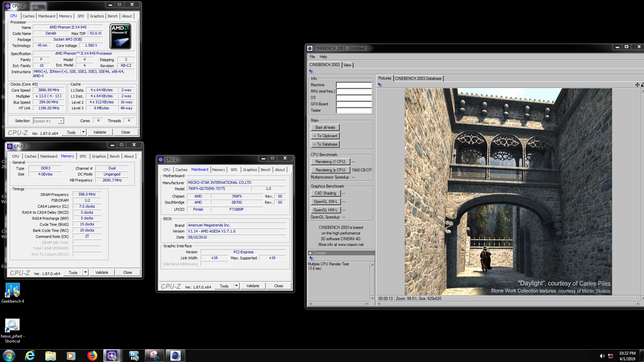Click taskbar clock showing 10:32 PM
Screen dimensions: 644x362
tap(627, 356)
